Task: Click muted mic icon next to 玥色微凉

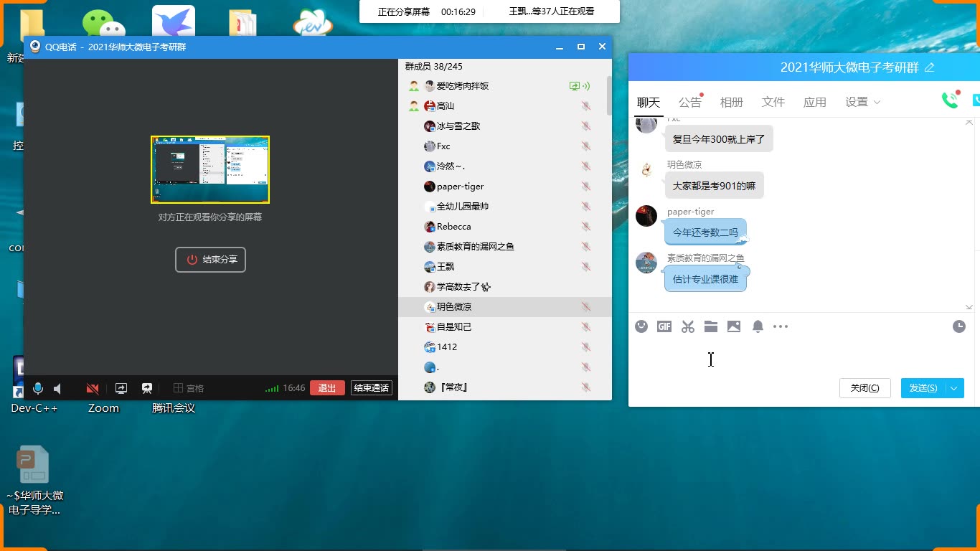Action: click(x=586, y=307)
